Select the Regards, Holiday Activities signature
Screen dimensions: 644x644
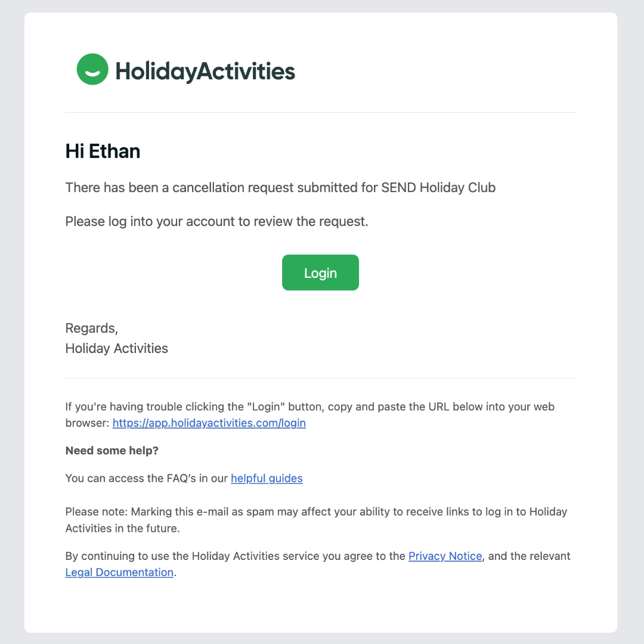(116, 338)
